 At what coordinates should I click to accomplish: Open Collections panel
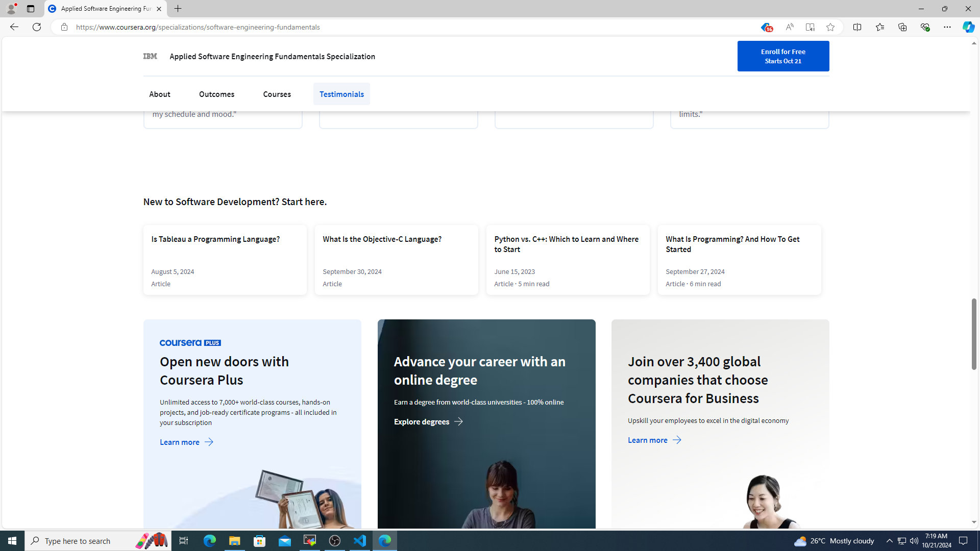[x=902, y=27]
